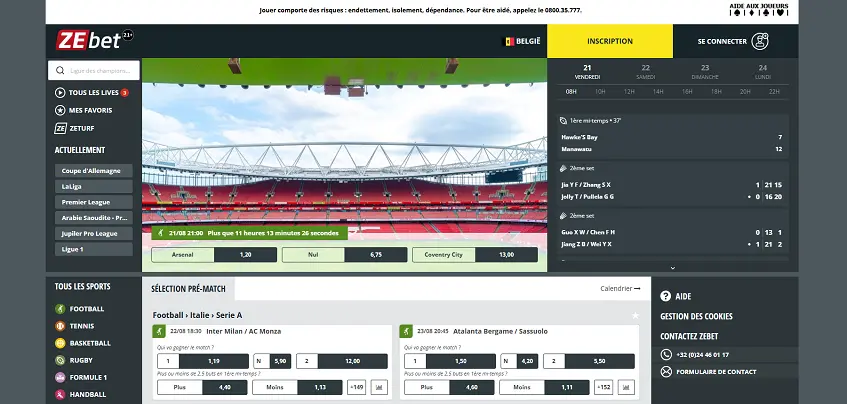Expand +149 more bets for Inter Milan

357,387
